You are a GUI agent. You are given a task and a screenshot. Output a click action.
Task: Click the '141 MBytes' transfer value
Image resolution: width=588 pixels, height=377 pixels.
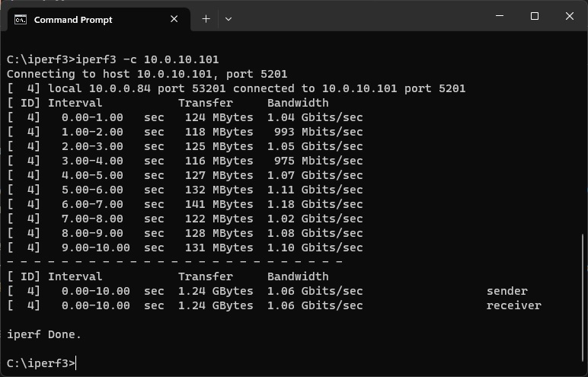(x=219, y=204)
